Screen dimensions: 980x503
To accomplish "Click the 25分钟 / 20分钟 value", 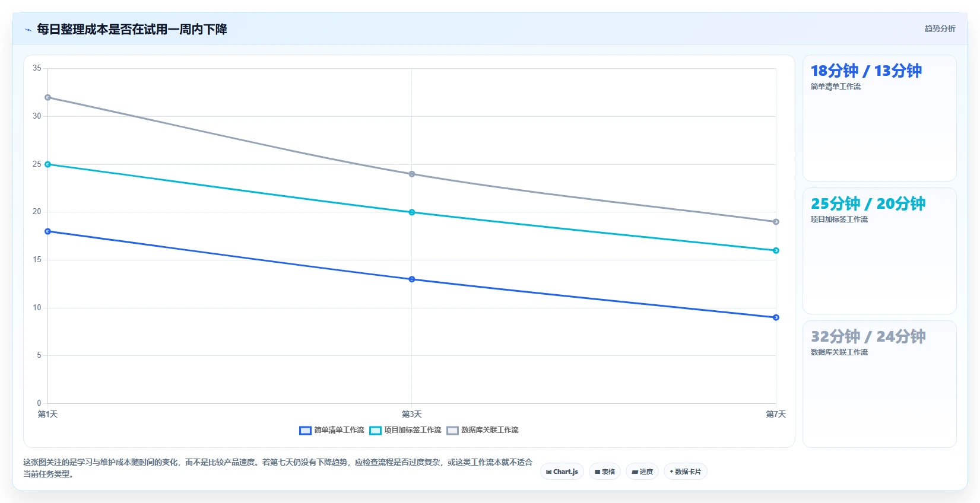I will [868, 204].
